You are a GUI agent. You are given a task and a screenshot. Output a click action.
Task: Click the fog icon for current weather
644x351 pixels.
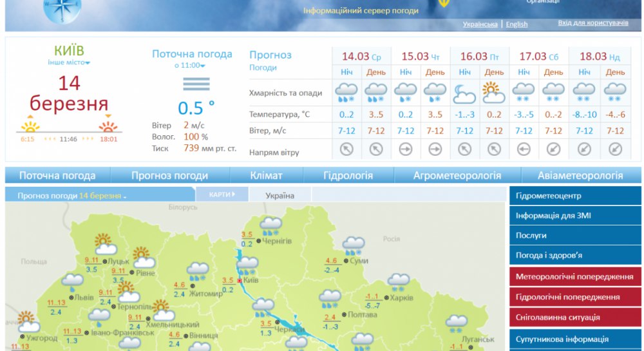(196, 84)
